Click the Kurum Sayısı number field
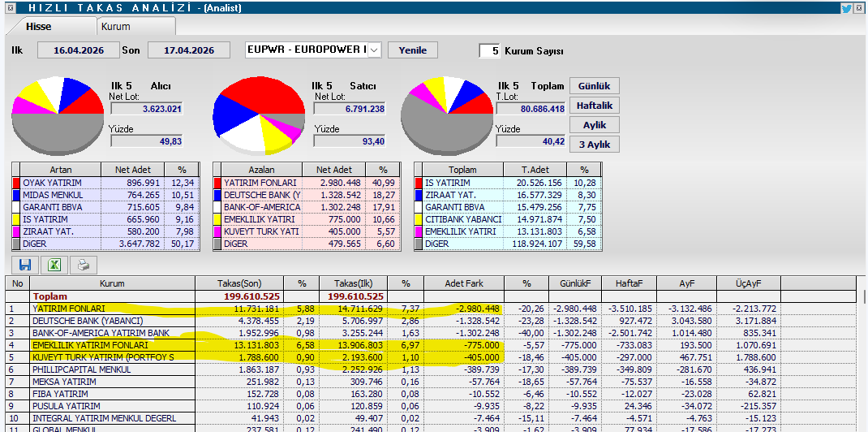 point(490,51)
